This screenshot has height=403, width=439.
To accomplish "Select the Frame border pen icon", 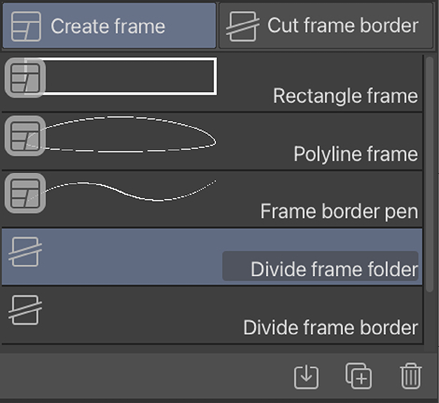I will click(25, 193).
